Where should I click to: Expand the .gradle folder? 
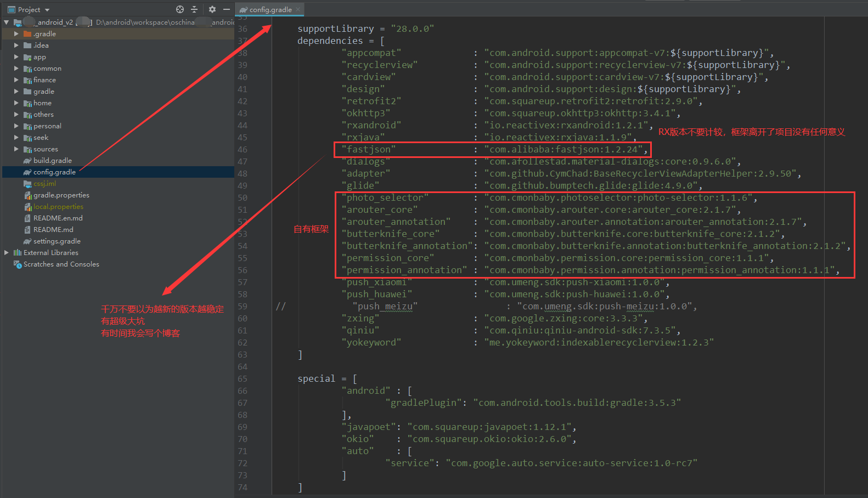pos(16,34)
